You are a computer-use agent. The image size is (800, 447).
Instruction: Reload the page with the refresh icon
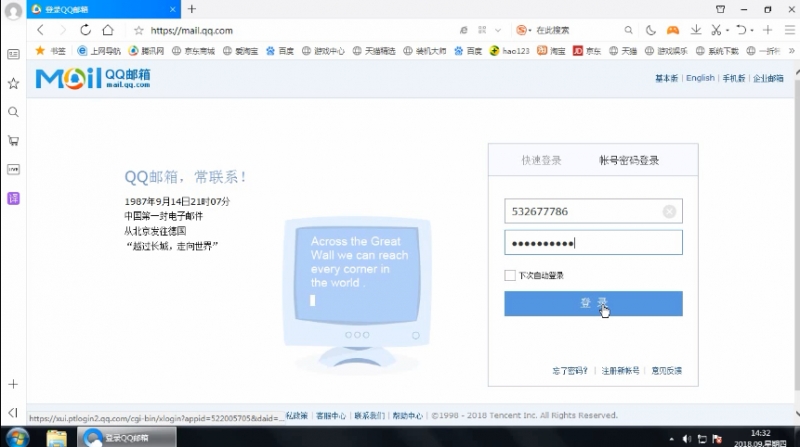[x=85, y=30]
